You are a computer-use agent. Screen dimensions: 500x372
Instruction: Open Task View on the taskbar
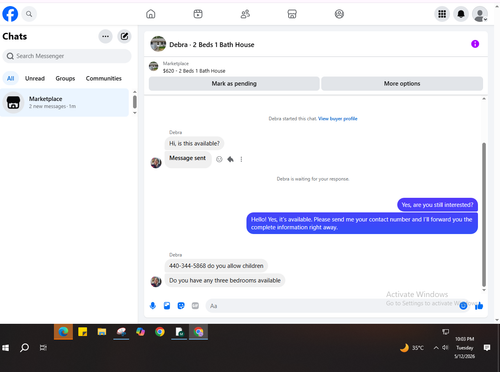tap(43, 348)
